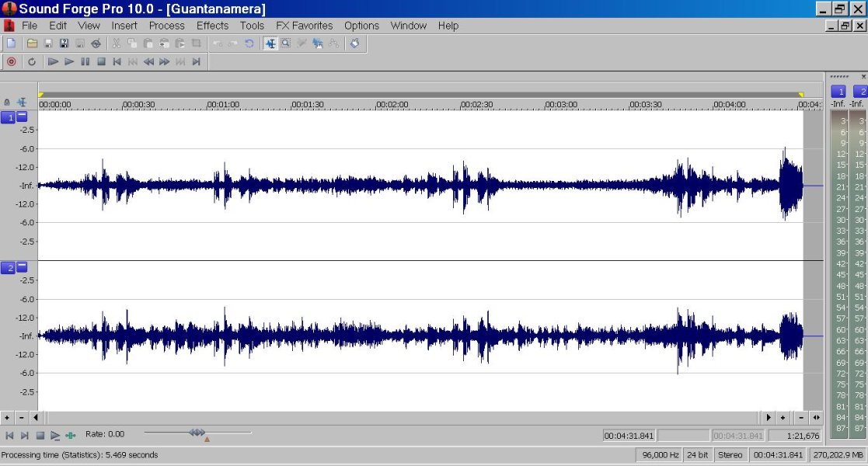Select the Magnify zoom tool in the toolbar

pos(288,44)
